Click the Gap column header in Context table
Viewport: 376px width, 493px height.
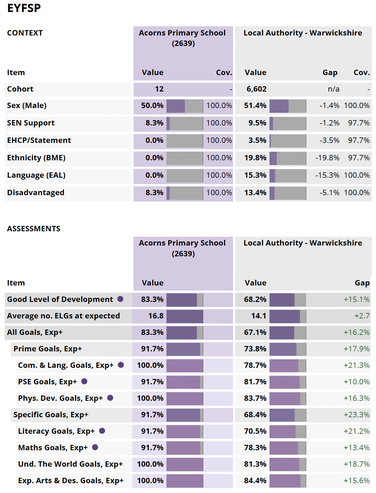pyautogui.click(x=330, y=72)
